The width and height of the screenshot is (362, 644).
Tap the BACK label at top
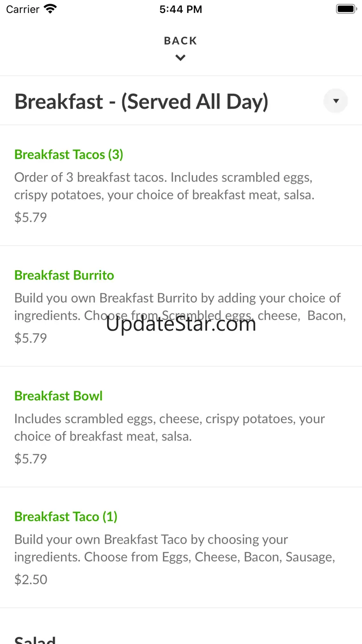point(181,41)
